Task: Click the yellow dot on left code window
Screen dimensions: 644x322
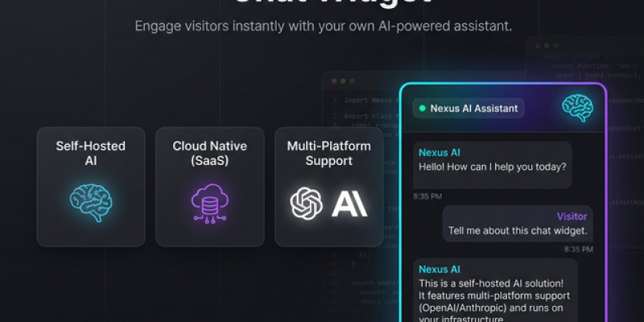Action: tap(342, 81)
